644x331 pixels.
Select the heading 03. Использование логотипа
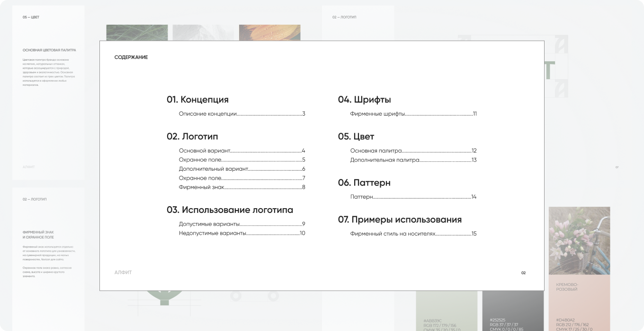pos(230,210)
